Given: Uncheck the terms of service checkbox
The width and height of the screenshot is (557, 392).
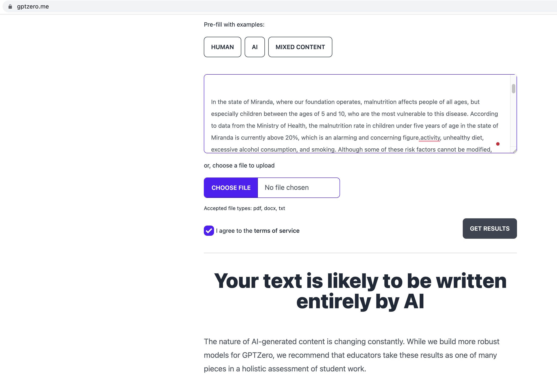Looking at the screenshot, I should 209,231.
